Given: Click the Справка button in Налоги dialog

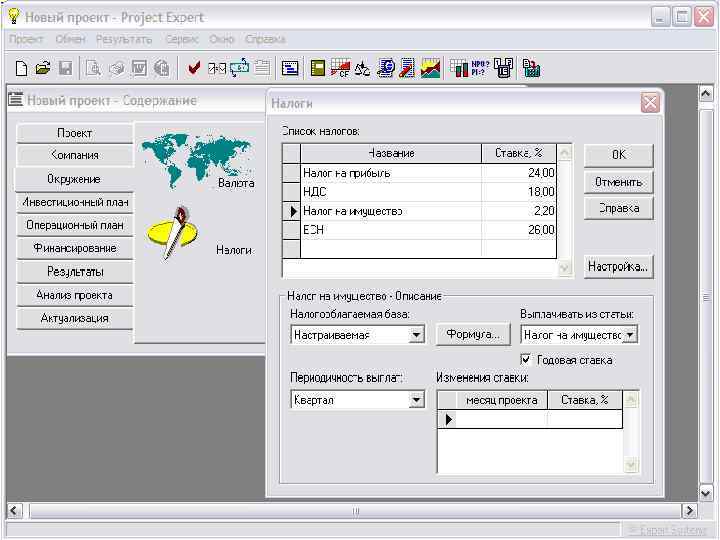Looking at the screenshot, I should (x=619, y=208).
